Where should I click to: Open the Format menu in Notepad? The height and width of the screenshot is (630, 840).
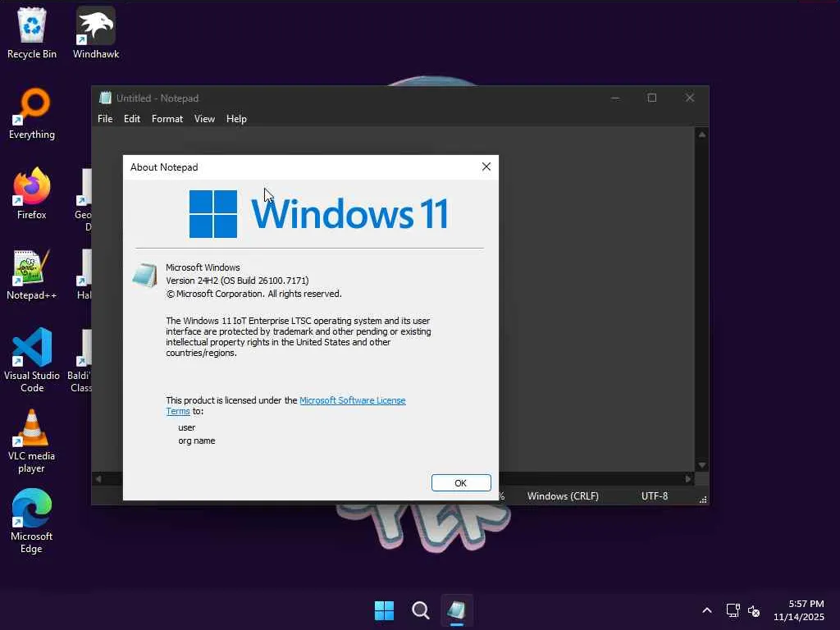(x=167, y=119)
